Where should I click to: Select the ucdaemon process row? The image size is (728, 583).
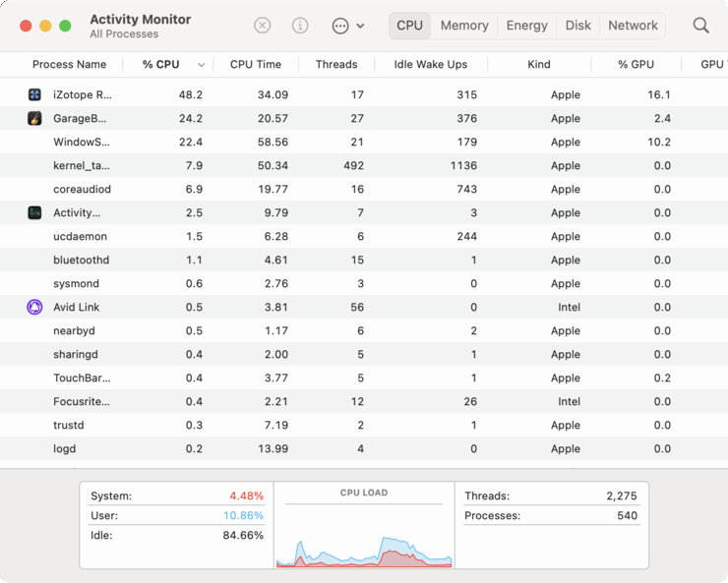click(364, 237)
